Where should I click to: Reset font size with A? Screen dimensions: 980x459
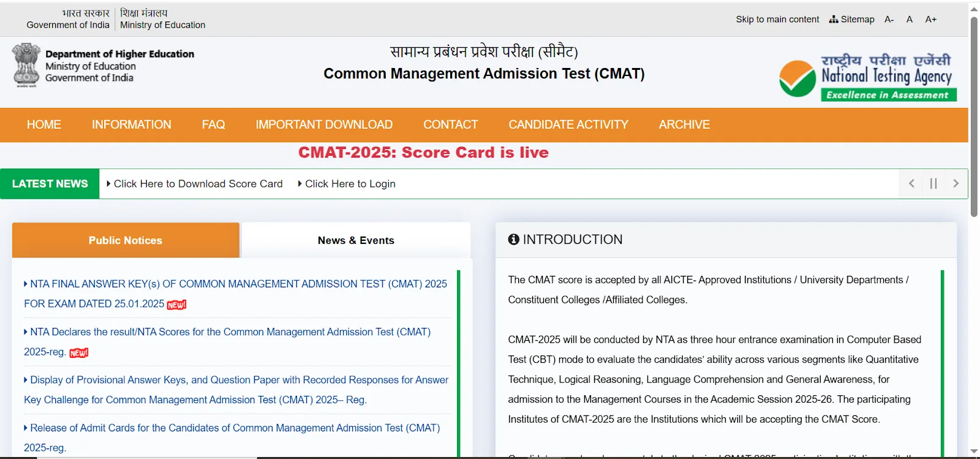click(910, 19)
